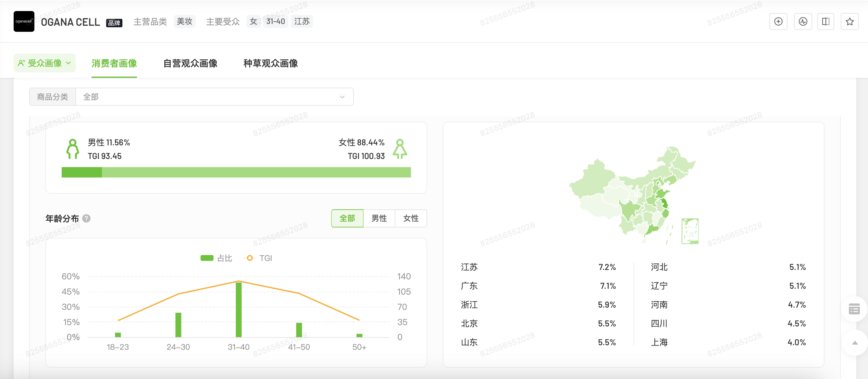Select the 女性 option in age distribution
The height and width of the screenshot is (379, 868).
pyautogui.click(x=411, y=218)
